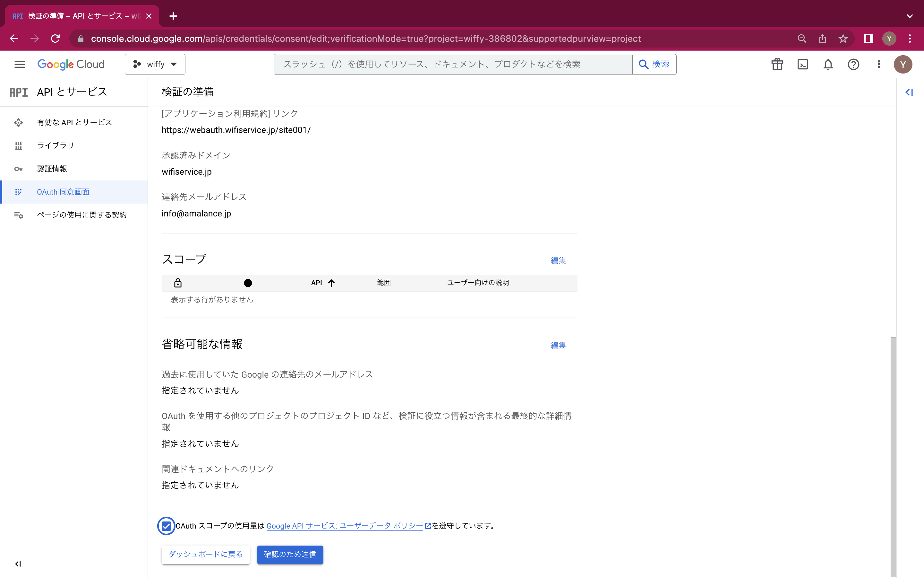Viewport: 924px width, 578px height.
Task: Sort scopes table by API column
Action: [x=323, y=283]
